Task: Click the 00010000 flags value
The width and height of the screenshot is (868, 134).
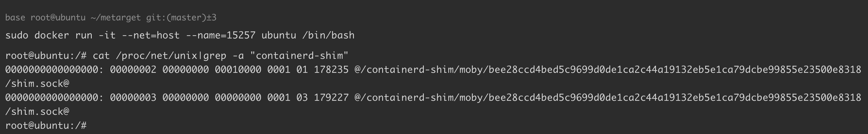Action: 238,70
